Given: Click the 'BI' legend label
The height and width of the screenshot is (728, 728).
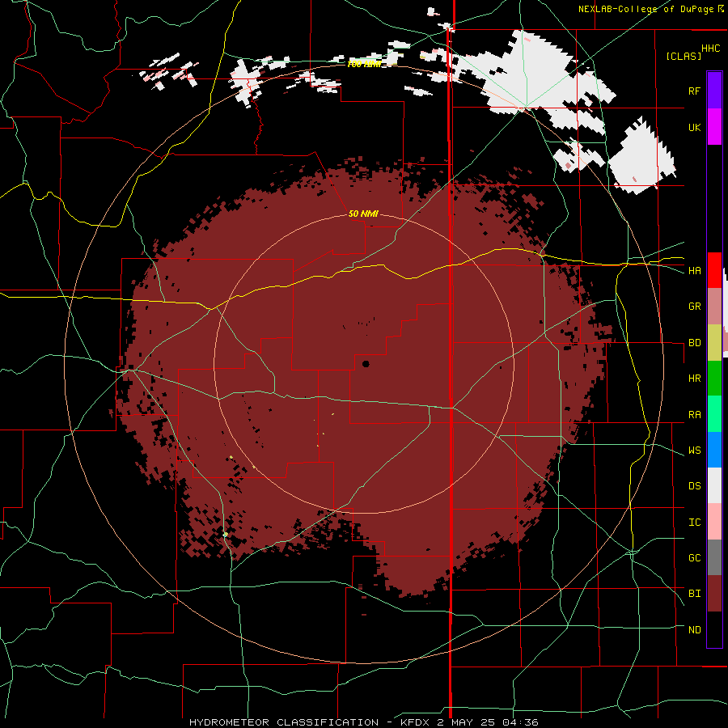Looking at the screenshot, I should (x=694, y=594).
